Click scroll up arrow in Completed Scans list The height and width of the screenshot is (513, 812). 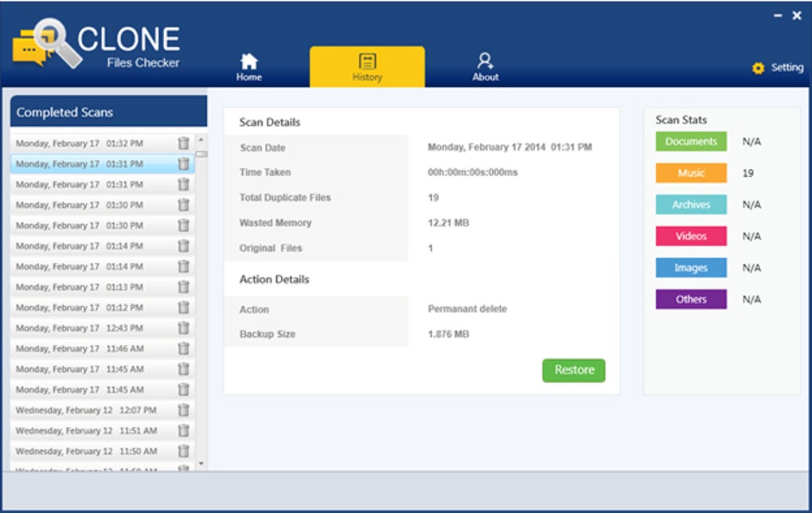(x=201, y=140)
